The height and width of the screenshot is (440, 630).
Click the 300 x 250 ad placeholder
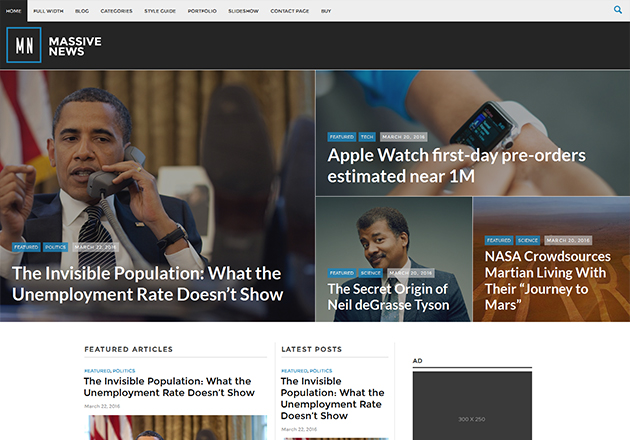coord(472,406)
